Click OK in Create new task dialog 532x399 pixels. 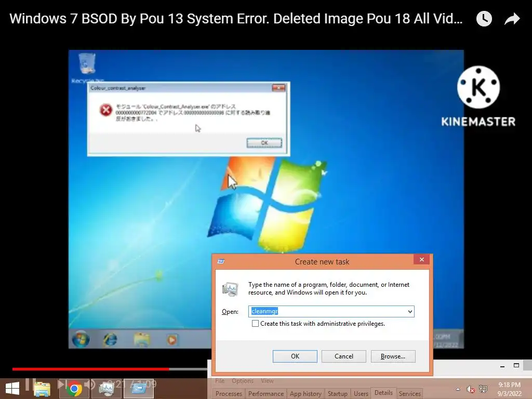[x=295, y=356]
